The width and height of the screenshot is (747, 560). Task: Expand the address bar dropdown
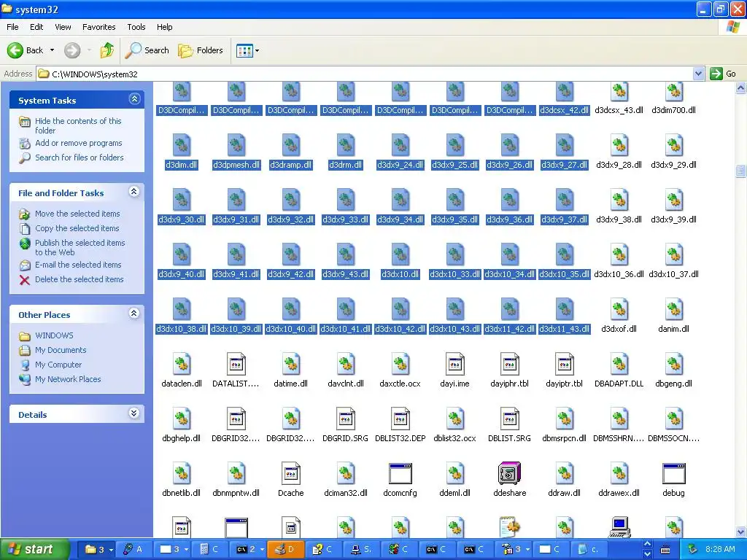click(x=698, y=74)
